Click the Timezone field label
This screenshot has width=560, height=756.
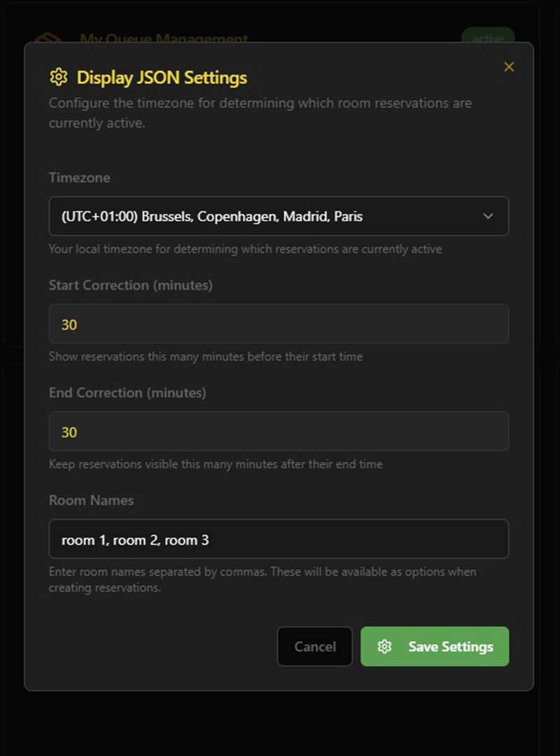coord(79,178)
